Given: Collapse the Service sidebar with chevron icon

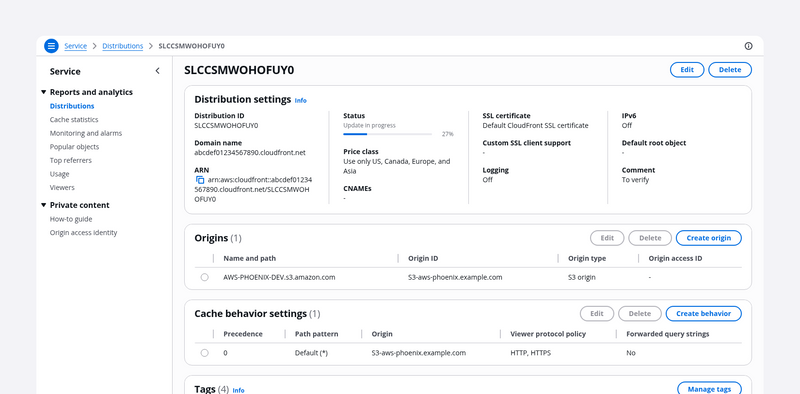Looking at the screenshot, I should pyautogui.click(x=157, y=71).
